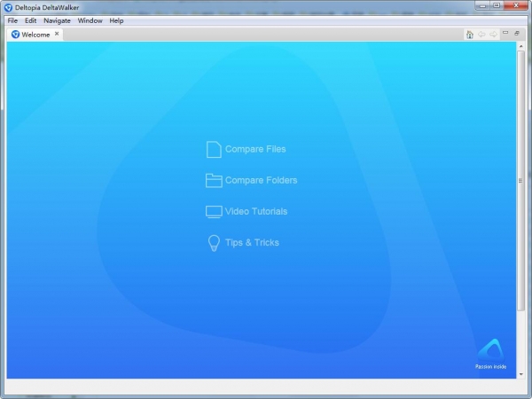
Task: Click the DeltaWalker title bar app icon
Action: point(8,7)
